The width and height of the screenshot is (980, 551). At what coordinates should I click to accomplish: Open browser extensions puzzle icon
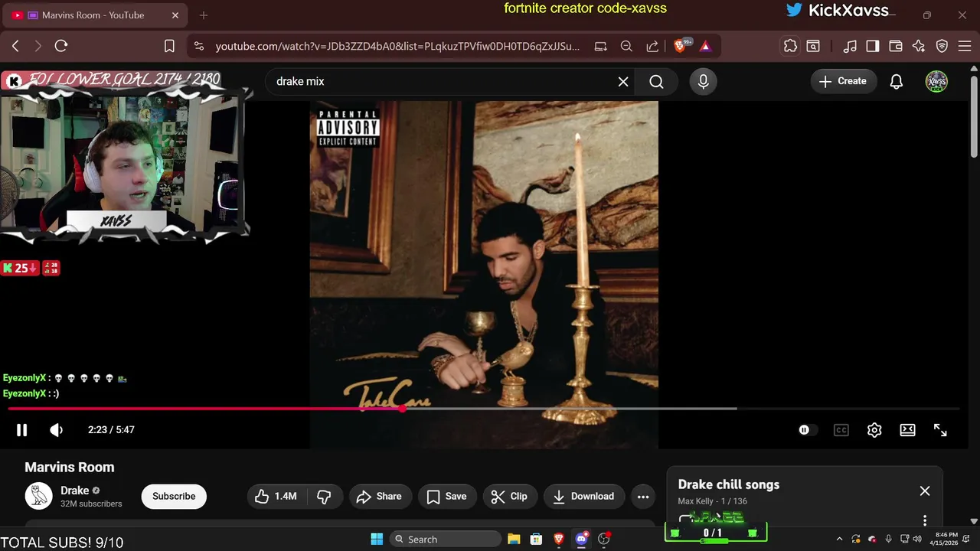(790, 46)
